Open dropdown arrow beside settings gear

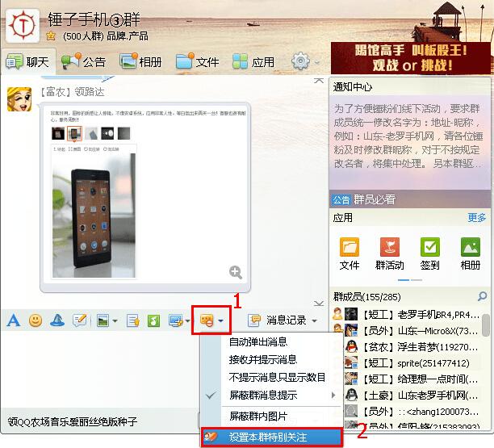(x=317, y=61)
